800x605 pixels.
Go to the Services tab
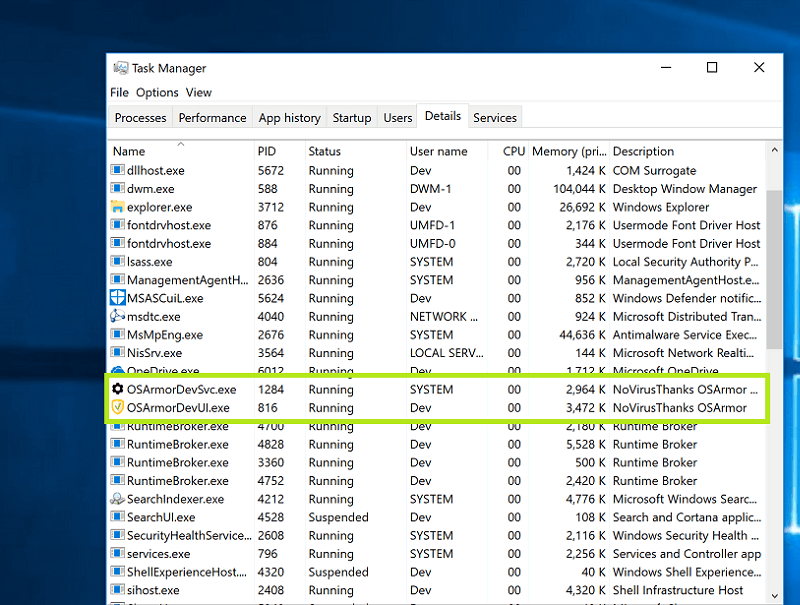(495, 118)
